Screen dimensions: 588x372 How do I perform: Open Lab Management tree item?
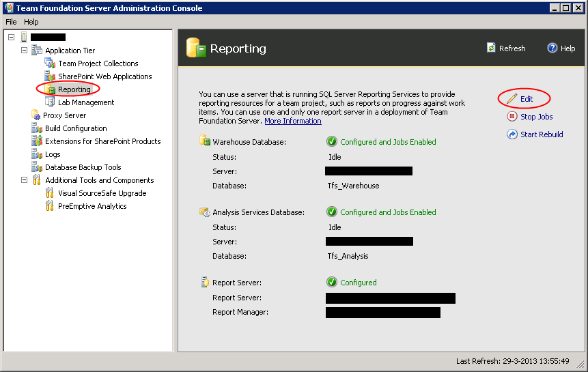point(86,102)
